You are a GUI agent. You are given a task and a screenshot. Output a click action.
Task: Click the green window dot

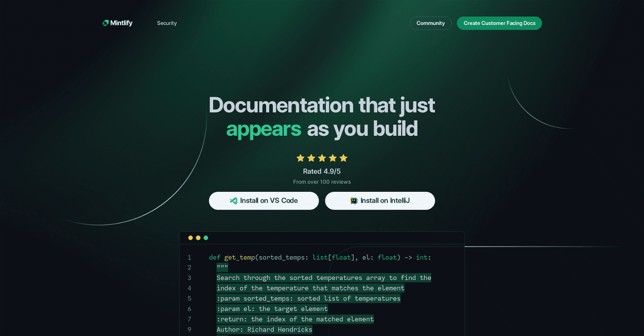[x=206, y=238]
